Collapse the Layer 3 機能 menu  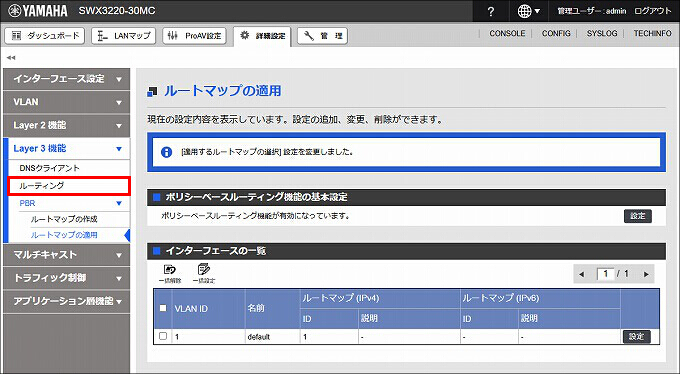point(69,148)
